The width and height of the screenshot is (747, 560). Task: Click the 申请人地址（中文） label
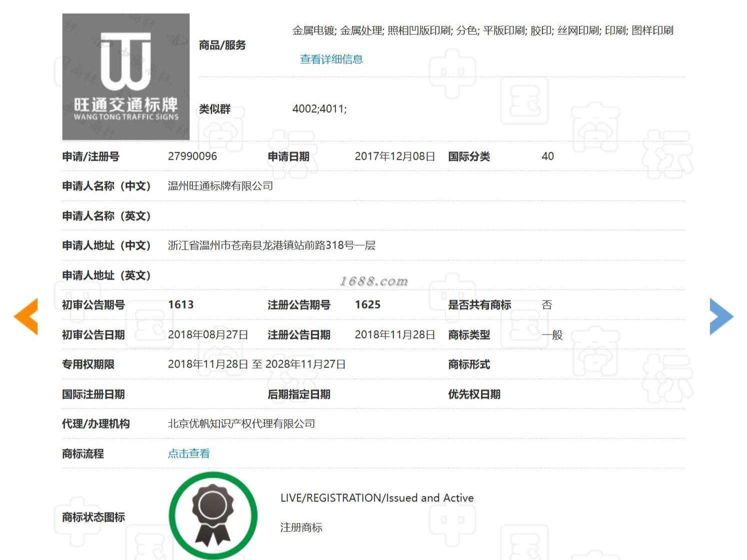click(106, 245)
